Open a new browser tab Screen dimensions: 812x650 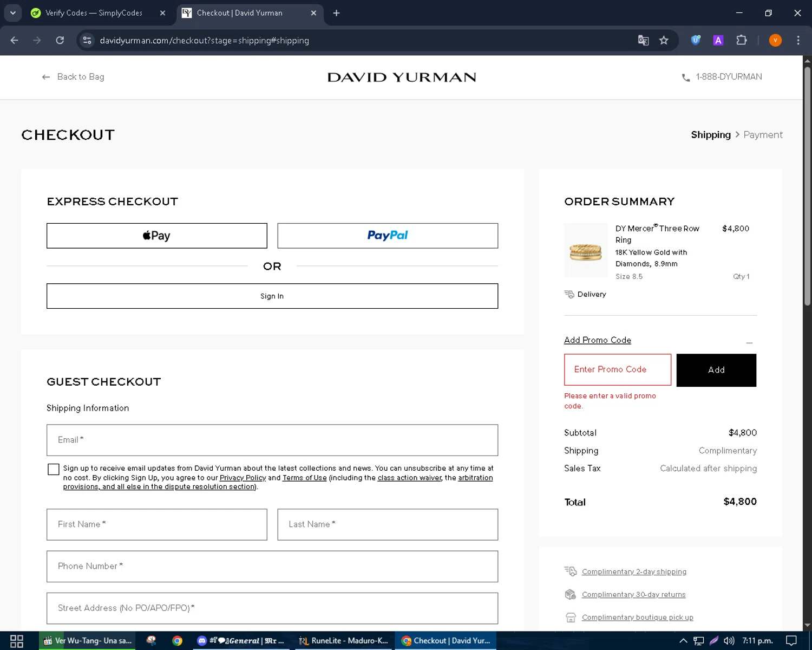point(336,13)
